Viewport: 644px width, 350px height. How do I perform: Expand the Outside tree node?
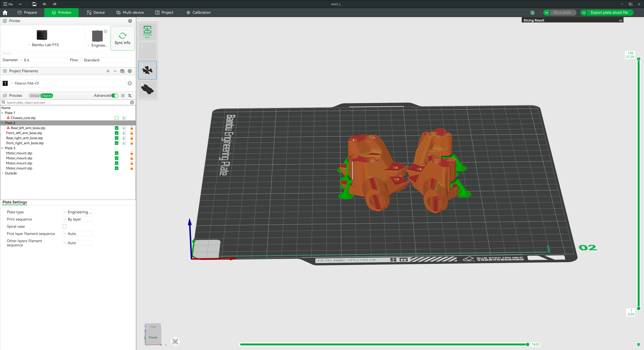(x=3, y=173)
